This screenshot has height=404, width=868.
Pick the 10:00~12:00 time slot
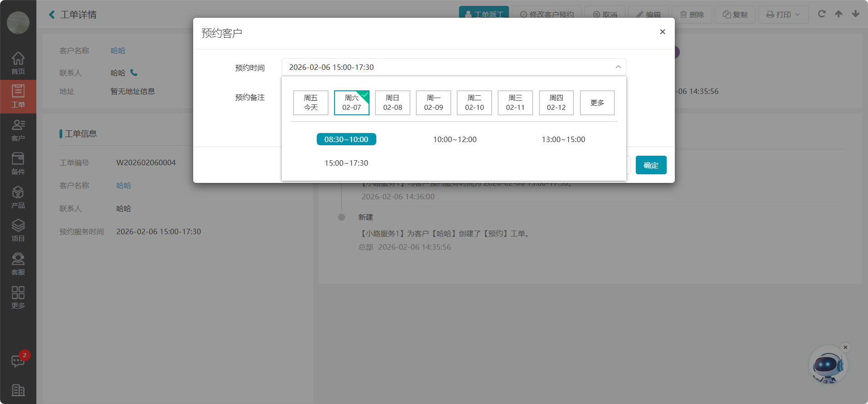(x=454, y=139)
